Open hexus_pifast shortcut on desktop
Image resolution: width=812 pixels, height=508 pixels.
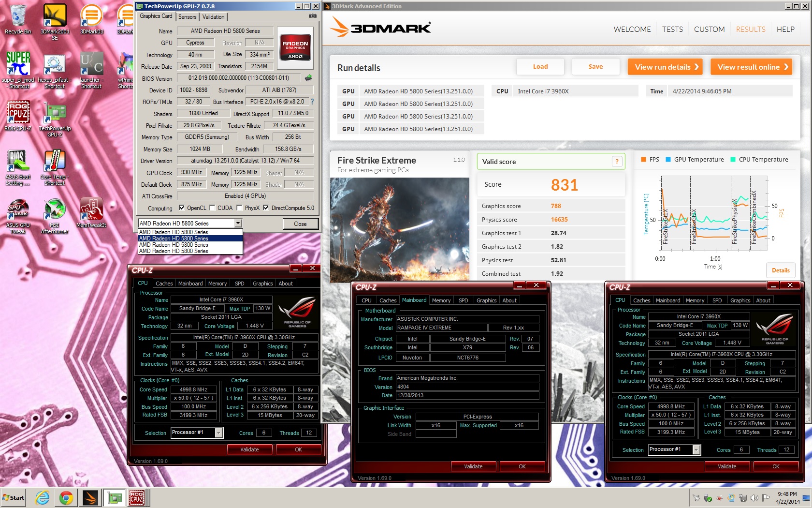pos(55,70)
